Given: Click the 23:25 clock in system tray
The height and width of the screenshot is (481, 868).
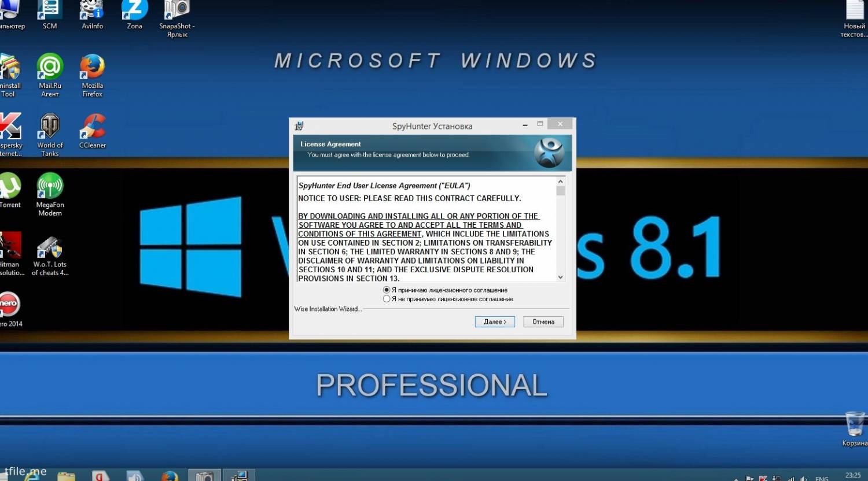Looking at the screenshot, I should pos(853,476).
